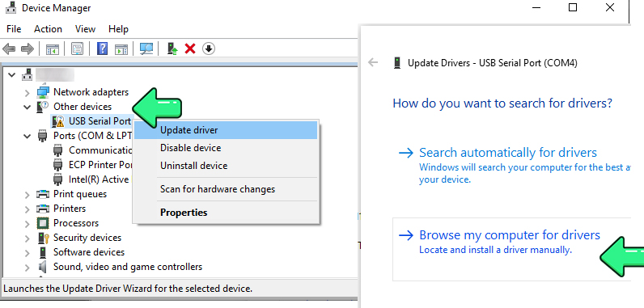Click the Device Manager title bar icon
This screenshot has width=644, height=308.
11,8
